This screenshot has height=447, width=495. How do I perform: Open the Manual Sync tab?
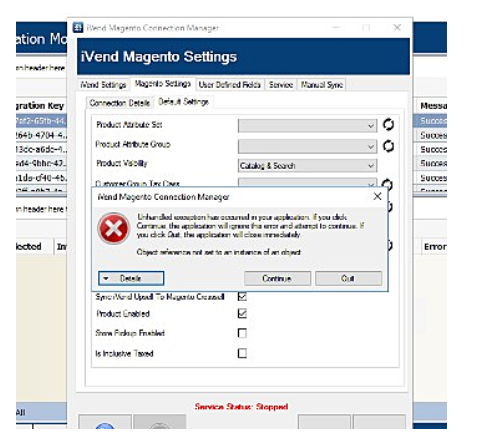click(x=322, y=85)
